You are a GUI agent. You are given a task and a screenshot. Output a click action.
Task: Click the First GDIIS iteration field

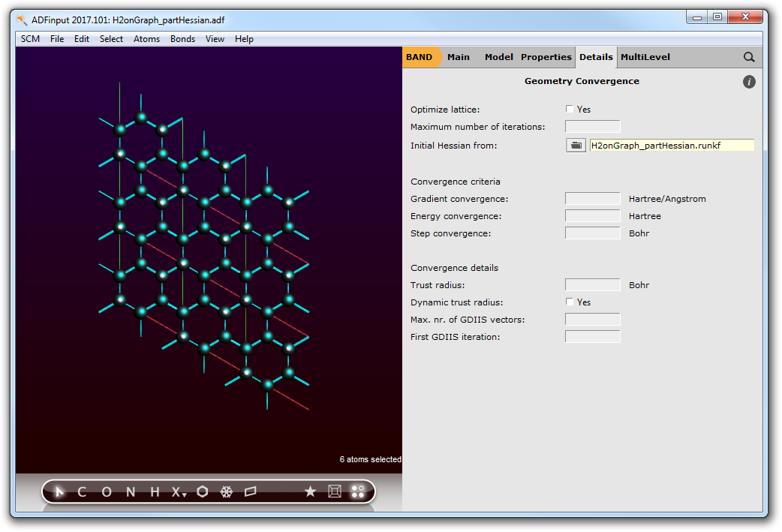click(x=592, y=337)
